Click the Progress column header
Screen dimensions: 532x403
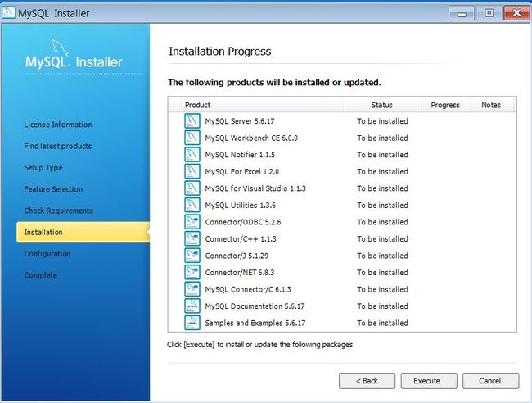point(445,105)
